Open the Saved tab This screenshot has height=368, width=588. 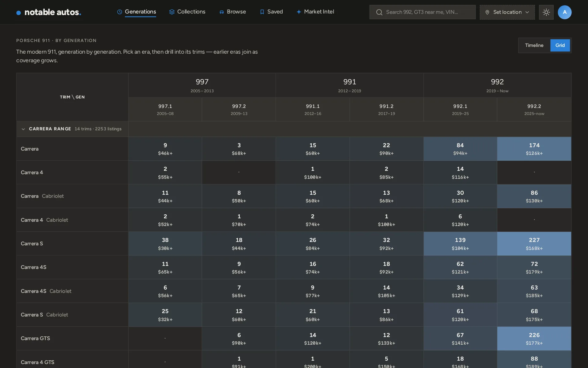click(x=271, y=12)
